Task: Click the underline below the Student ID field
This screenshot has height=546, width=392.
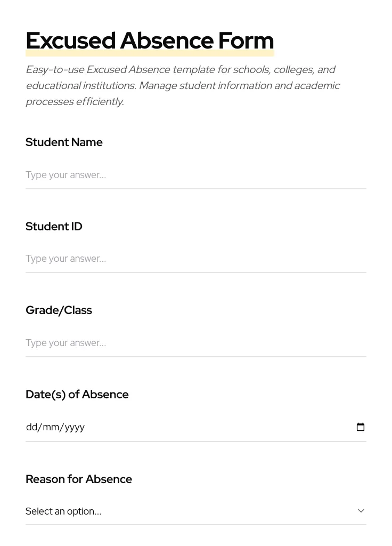Action: click(195, 272)
